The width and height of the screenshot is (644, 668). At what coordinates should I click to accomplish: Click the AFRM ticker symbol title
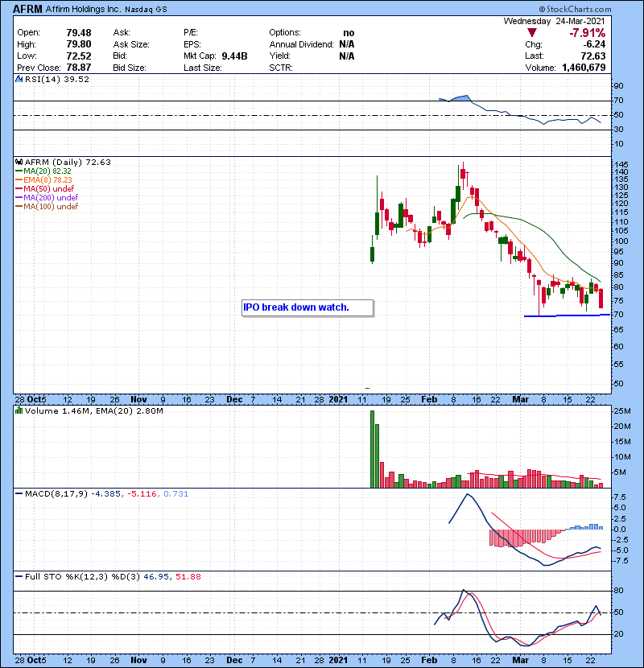point(27,9)
